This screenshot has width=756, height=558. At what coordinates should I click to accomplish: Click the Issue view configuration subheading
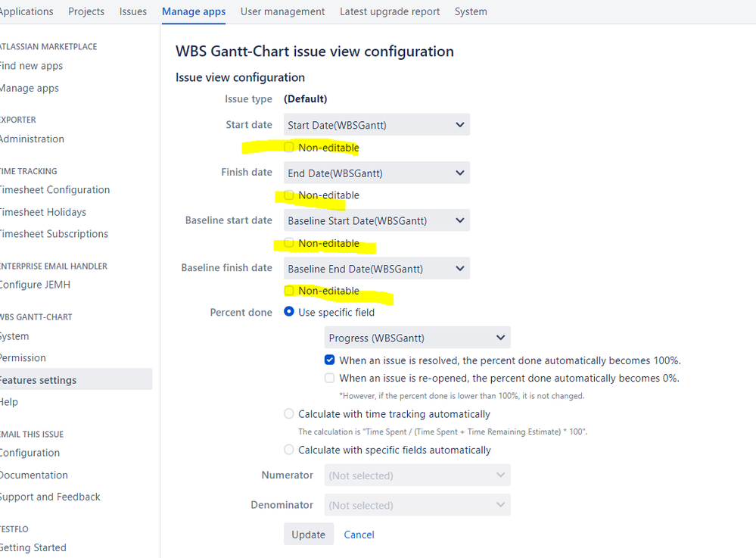240,78
